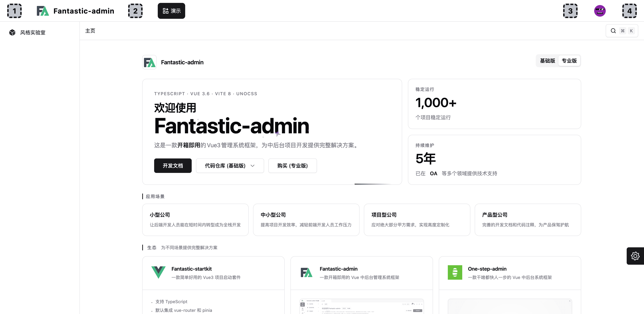Select the 产品型公司 scenario card
This screenshot has width=644, height=314.
(x=528, y=220)
